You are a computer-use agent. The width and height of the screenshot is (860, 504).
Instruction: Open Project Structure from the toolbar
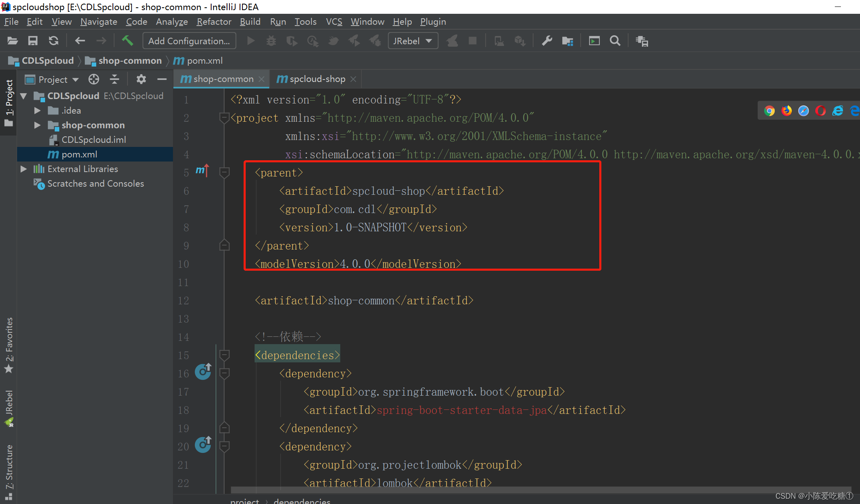pos(567,41)
